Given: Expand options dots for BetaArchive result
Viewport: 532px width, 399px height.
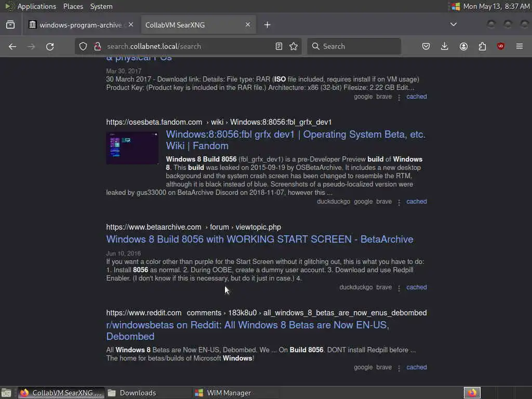Looking at the screenshot, I should pos(399,288).
